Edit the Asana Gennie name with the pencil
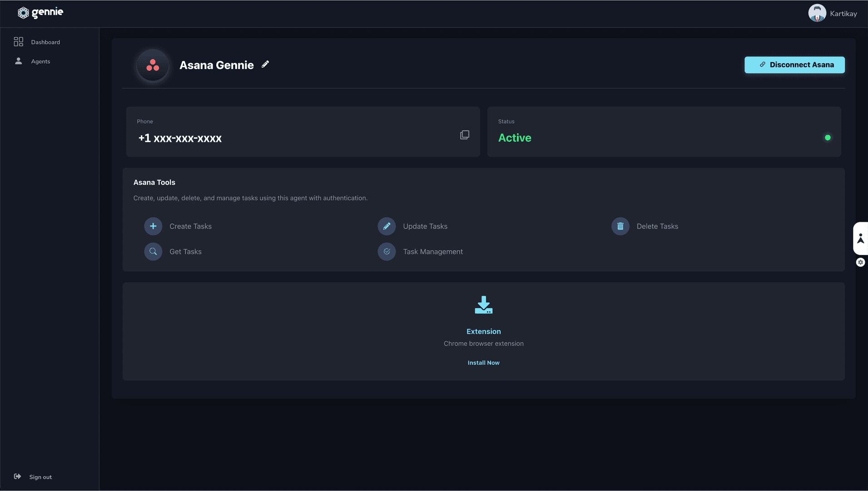Screen dimensions: 868x491 coord(265,64)
